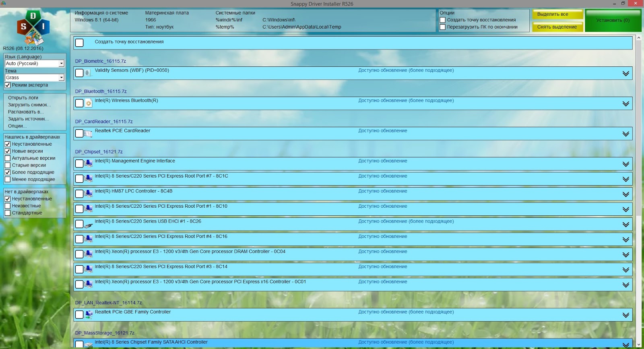Open the DP_Chipset_16121.7z driverpack link
644x349 pixels.
99,152
